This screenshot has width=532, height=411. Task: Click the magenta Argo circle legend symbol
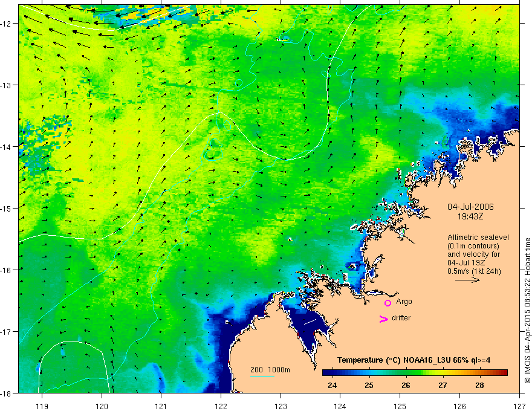[388, 303]
